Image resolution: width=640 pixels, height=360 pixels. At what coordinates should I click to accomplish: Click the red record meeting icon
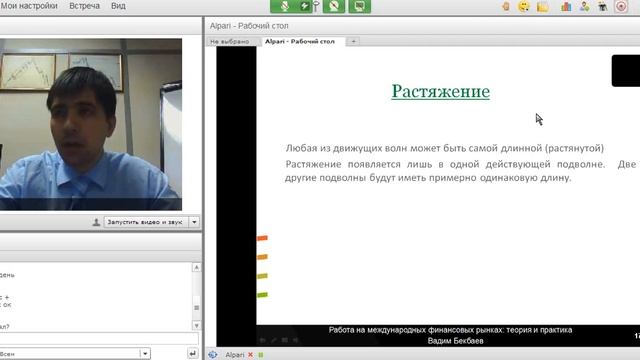point(621,6)
